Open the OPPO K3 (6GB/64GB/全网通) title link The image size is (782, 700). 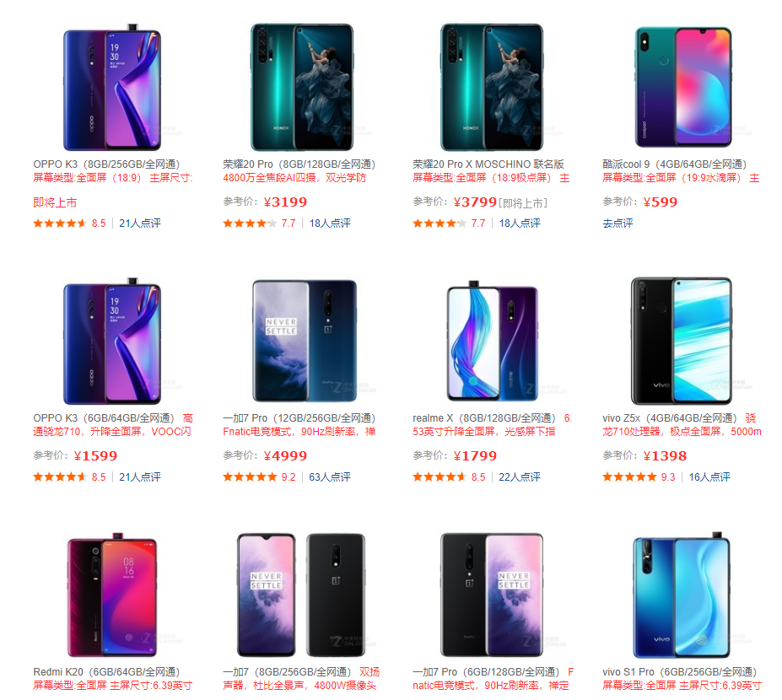[104, 417]
